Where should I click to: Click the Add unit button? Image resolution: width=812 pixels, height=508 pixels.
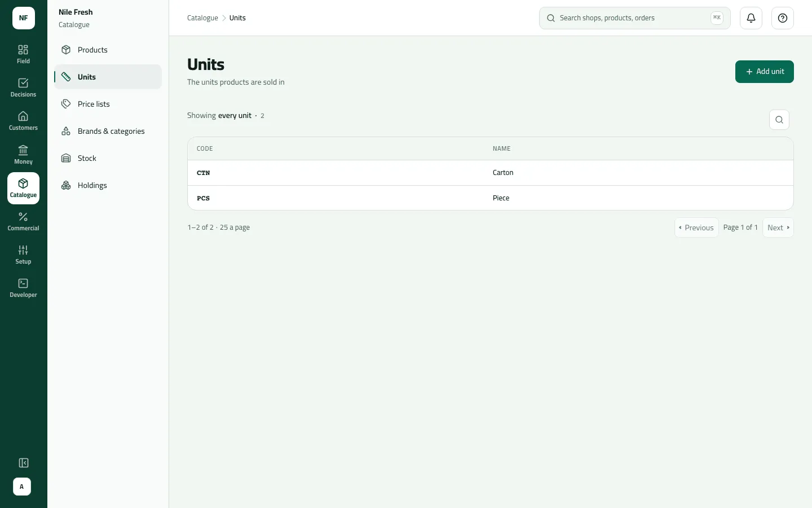(764, 72)
